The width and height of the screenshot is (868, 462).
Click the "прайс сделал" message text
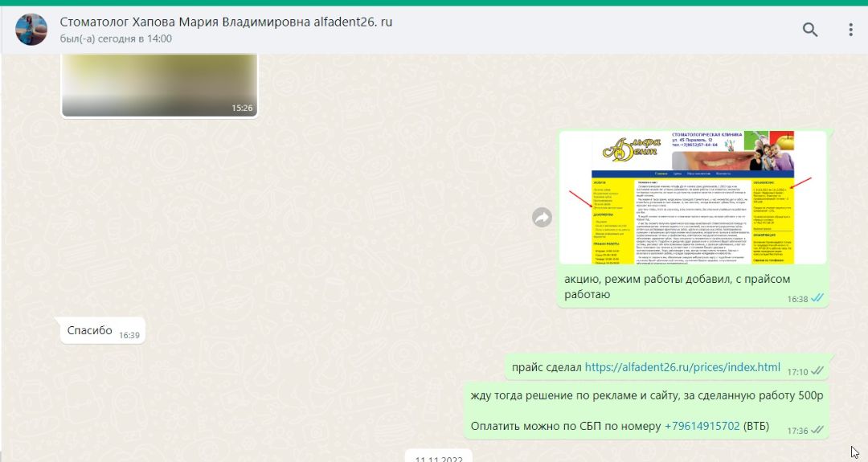point(547,367)
